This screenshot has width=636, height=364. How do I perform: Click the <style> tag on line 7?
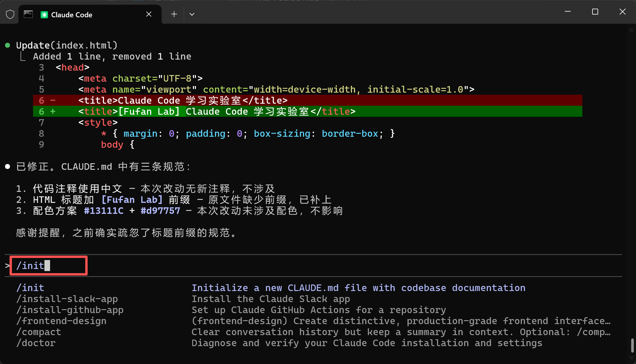(x=98, y=122)
